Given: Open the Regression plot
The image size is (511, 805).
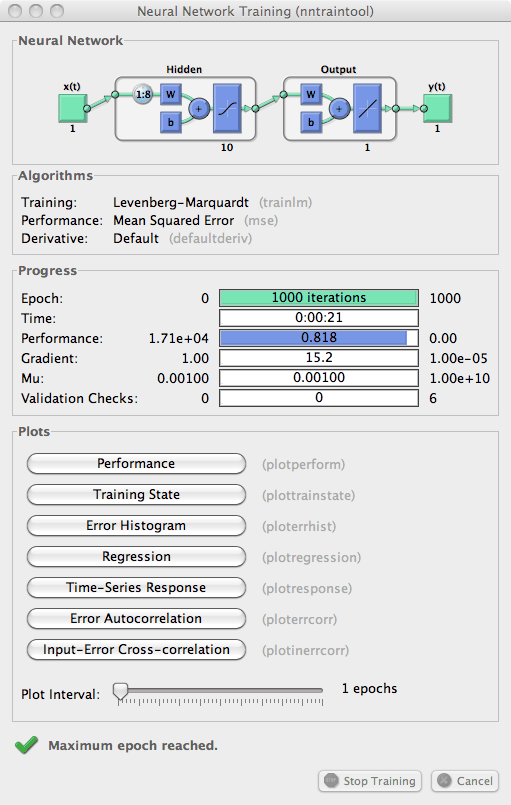Looking at the screenshot, I should 136,557.
